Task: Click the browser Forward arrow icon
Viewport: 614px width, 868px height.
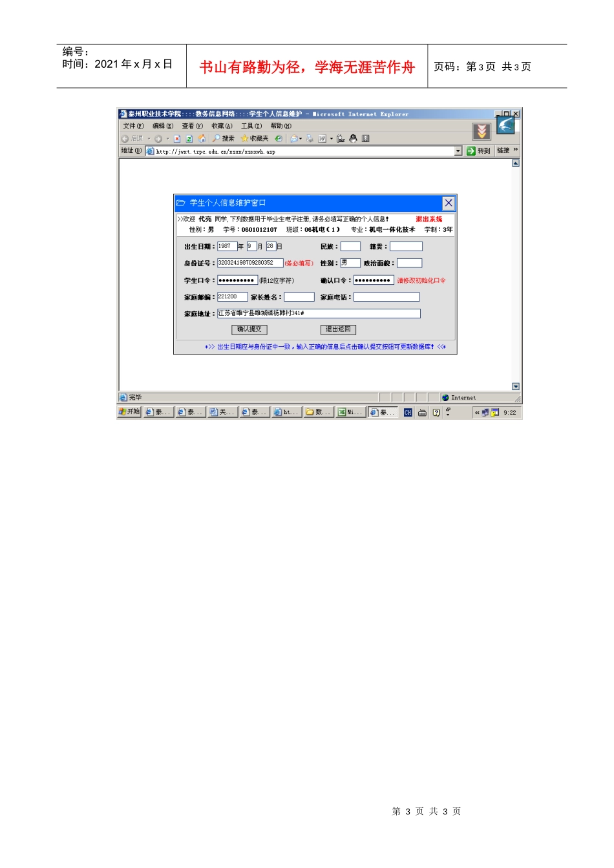Action: [158, 139]
